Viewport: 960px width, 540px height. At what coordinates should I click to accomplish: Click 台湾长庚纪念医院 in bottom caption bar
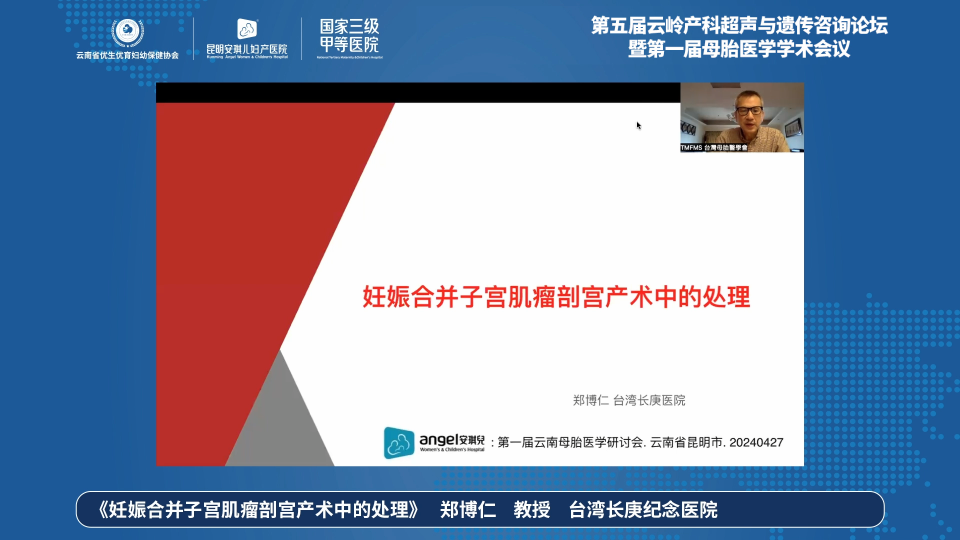click(x=643, y=510)
